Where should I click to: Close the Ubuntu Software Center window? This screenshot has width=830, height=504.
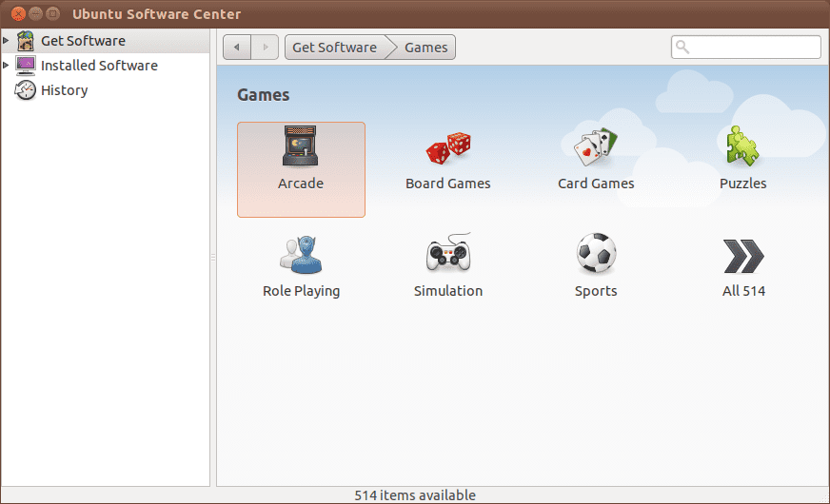16,14
